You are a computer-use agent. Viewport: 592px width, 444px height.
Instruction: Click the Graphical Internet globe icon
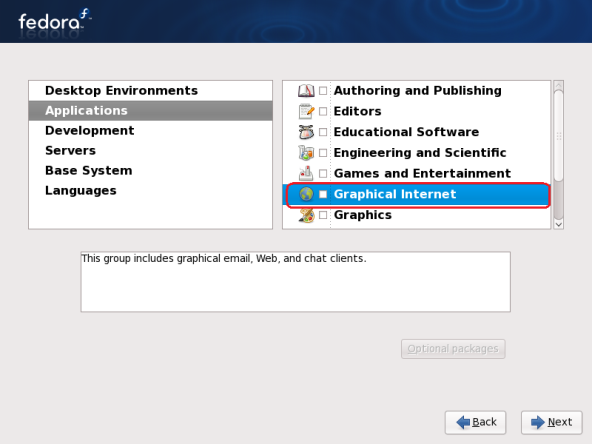tap(306, 194)
